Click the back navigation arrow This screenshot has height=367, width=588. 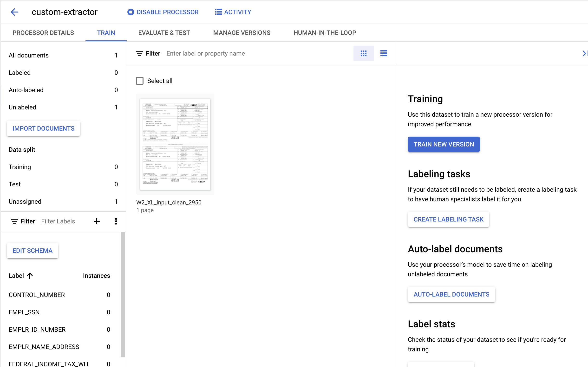point(14,12)
